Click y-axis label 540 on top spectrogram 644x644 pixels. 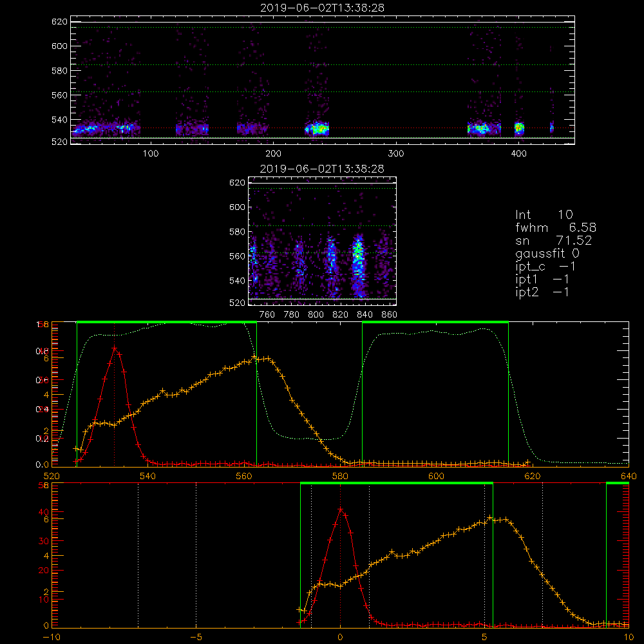[x=59, y=120]
